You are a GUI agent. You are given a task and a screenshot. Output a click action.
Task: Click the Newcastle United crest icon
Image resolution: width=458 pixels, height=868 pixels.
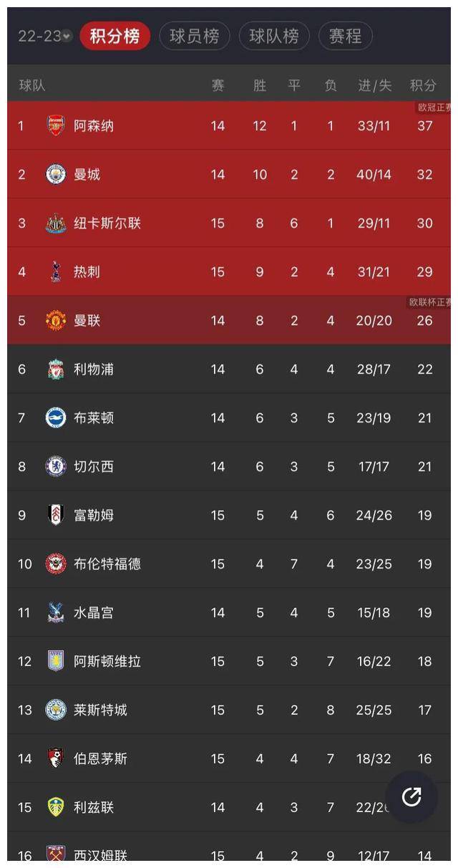56,223
